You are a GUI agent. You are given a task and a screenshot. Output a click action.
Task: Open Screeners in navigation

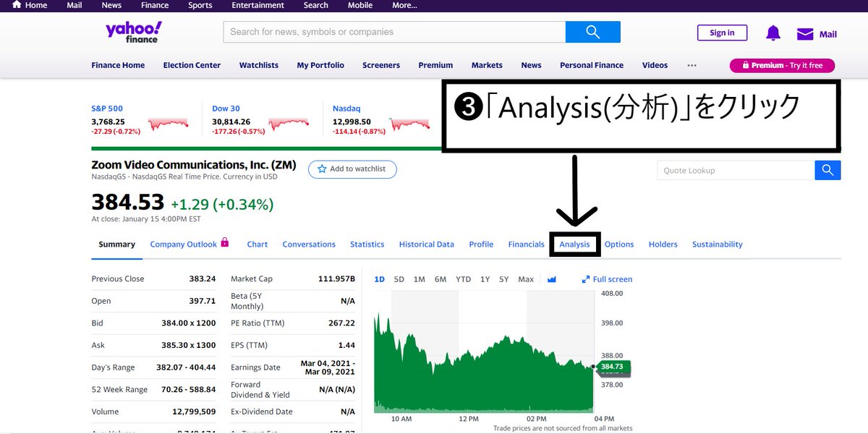point(381,65)
